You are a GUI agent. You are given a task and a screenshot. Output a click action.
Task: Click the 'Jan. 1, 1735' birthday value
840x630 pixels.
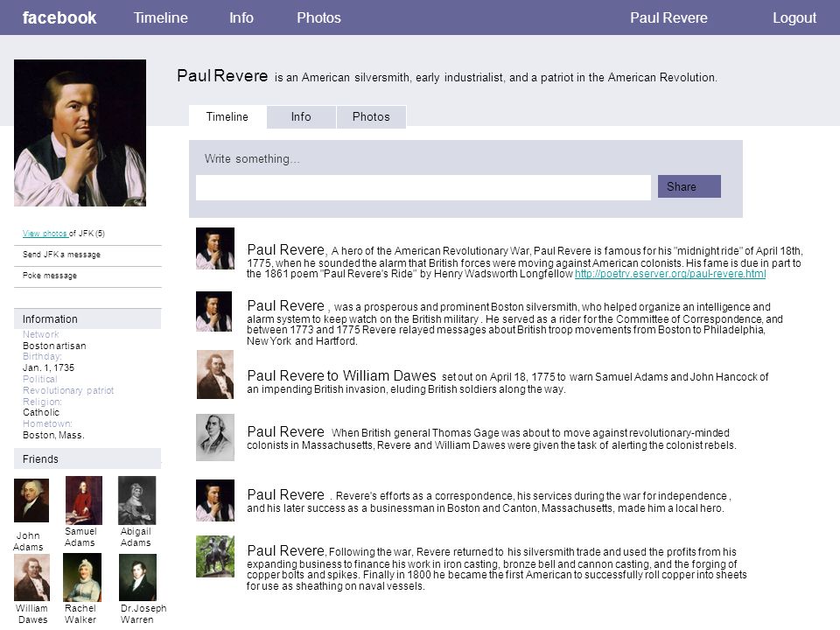pos(48,367)
